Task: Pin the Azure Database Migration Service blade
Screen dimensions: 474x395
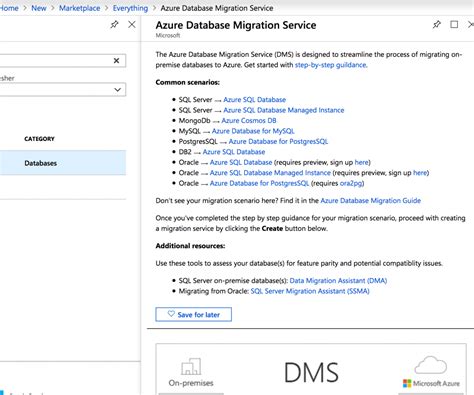Action: (x=437, y=24)
